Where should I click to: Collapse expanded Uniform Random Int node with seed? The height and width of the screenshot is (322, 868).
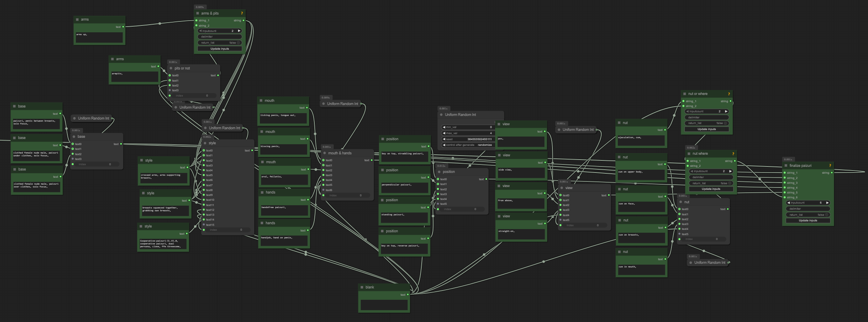441,115
